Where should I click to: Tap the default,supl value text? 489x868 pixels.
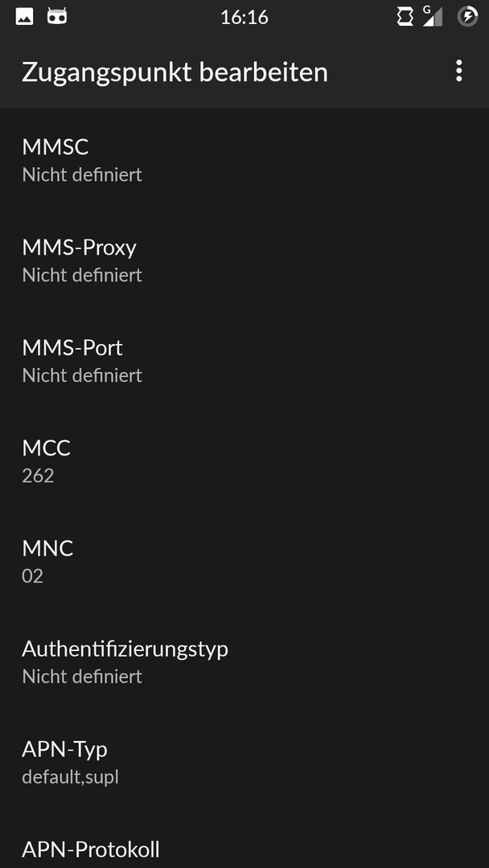[x=70, y=777]
